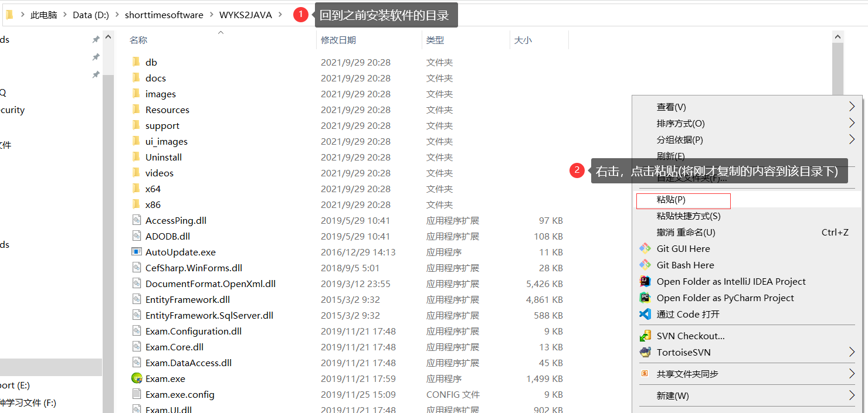This screenshot has width=868, height=413.
Task: Click the shared folder sync icon
Action: pos(645,374)
